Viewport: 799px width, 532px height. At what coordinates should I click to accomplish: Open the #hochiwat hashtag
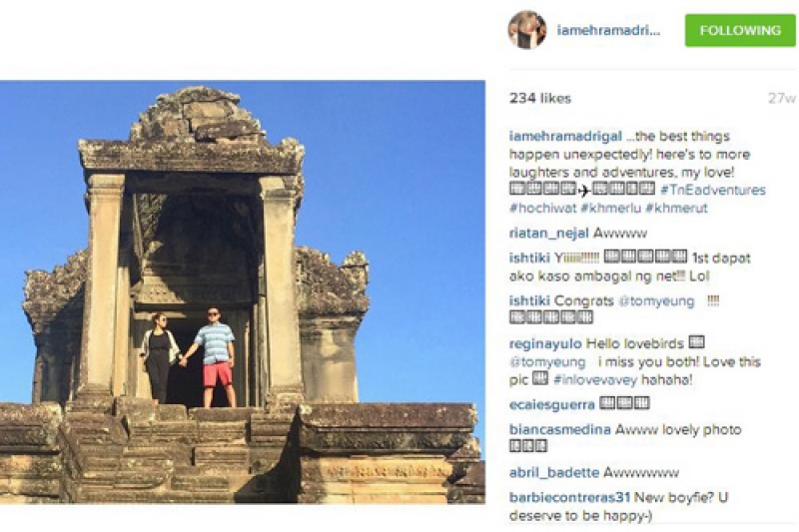click(x=542, y=208)
